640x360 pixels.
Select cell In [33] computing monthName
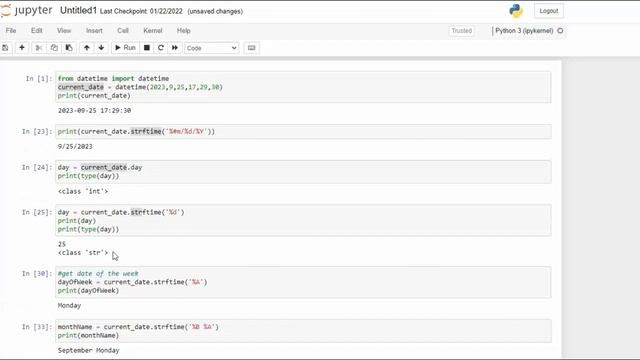(x=303, y=331)
